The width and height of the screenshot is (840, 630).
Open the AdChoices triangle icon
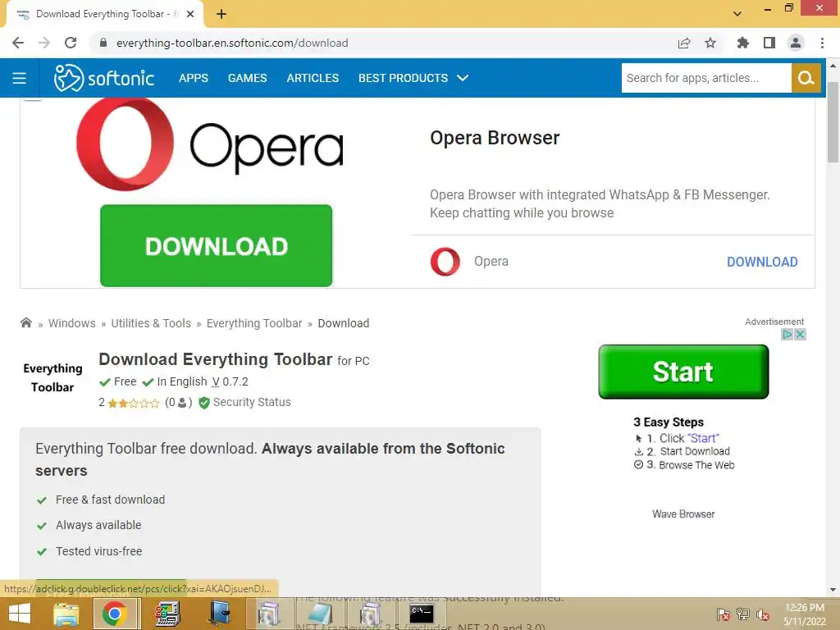pos(787,335)
